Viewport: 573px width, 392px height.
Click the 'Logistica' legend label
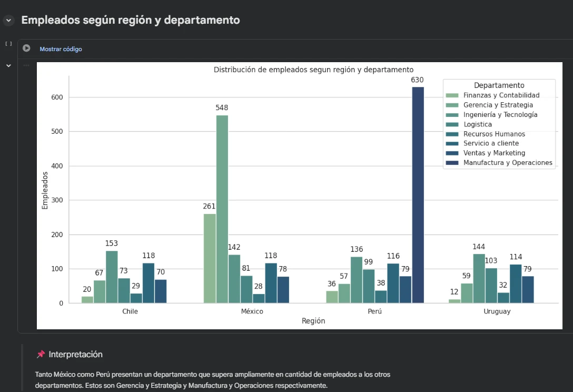point(478,124)
